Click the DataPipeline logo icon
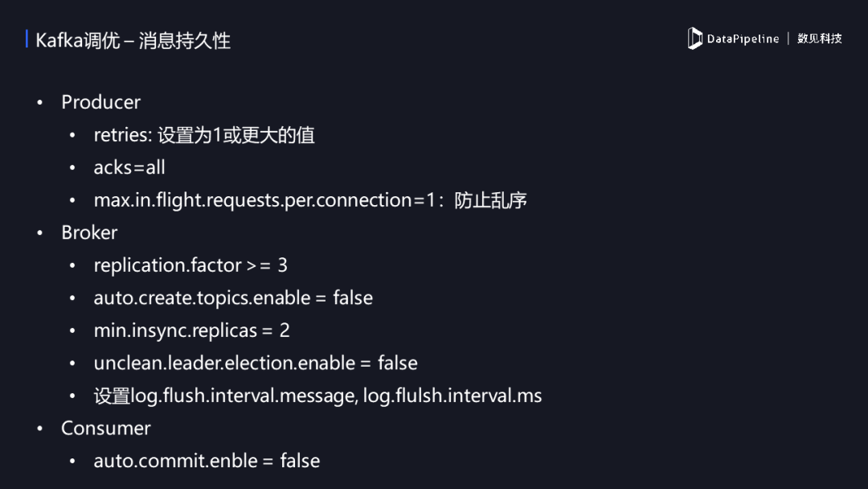 pyautogui.click(x=694, y=39)
